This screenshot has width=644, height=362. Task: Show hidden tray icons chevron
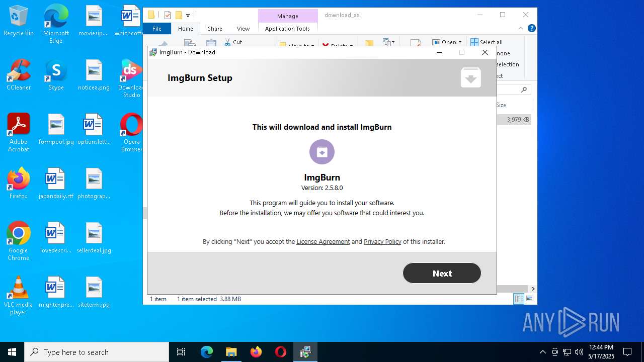(x=542, y=352)
